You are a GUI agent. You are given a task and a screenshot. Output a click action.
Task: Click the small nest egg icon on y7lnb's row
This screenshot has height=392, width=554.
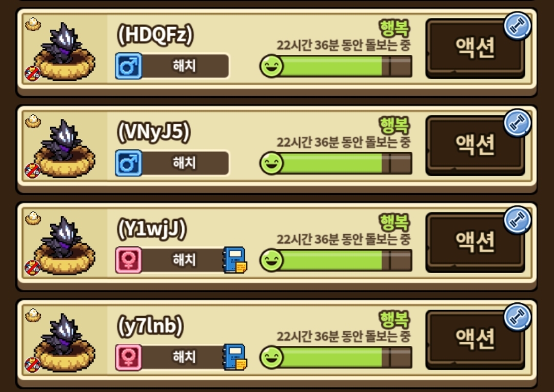pos(33,316)
